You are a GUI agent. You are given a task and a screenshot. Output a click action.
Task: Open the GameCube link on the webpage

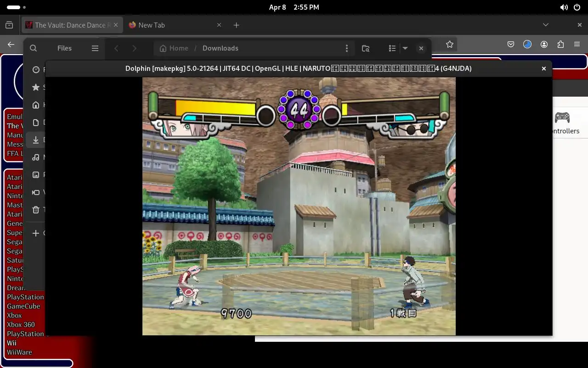23,306
